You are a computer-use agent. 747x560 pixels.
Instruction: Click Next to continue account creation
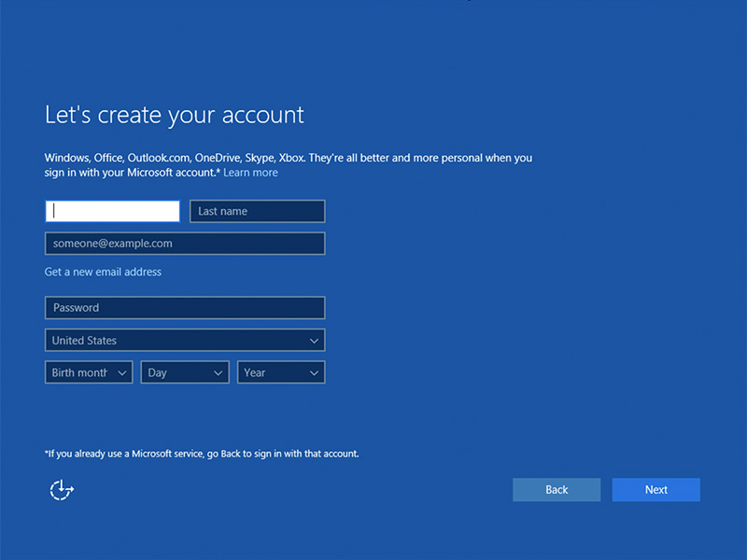tap(655, 489)
